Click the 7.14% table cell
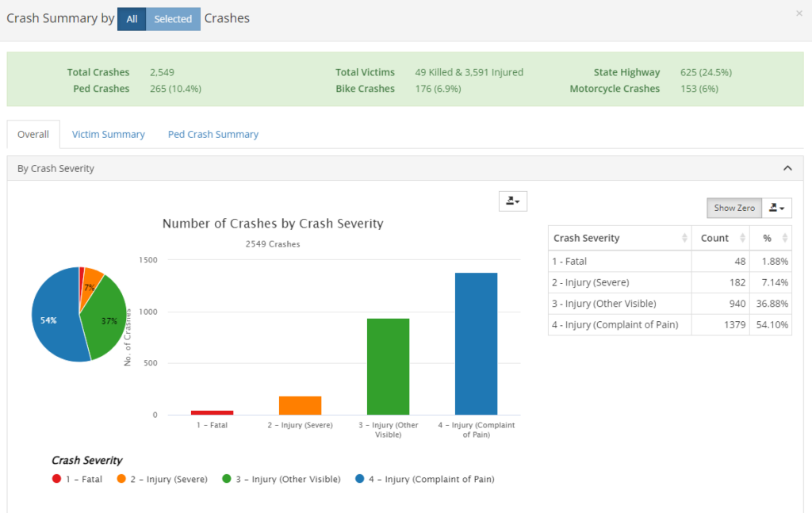Screen dimensions: 812x513 [x=771, y=282]
